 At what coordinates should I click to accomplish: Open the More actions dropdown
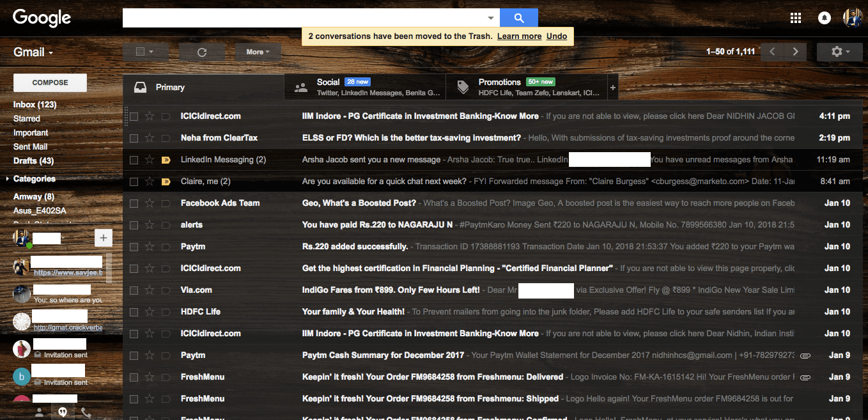tap(258, 52)
